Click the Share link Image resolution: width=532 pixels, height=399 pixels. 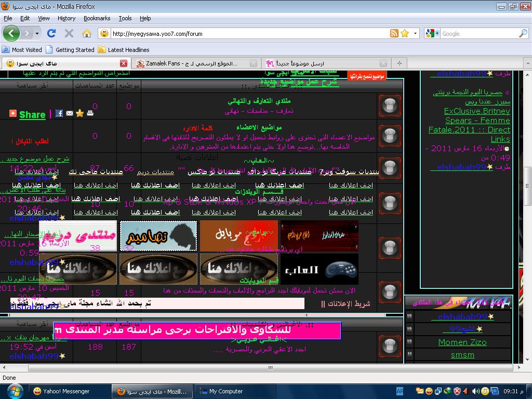[32, 115]
